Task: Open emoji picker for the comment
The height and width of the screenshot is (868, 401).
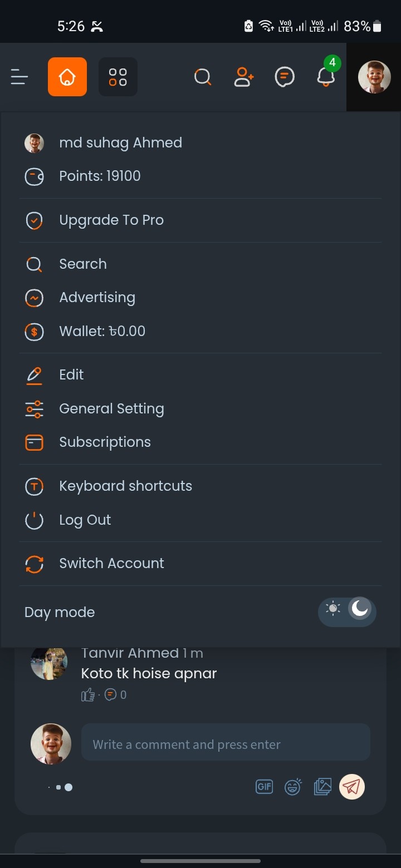Action: pyautogui.click(x=293, y=787)
